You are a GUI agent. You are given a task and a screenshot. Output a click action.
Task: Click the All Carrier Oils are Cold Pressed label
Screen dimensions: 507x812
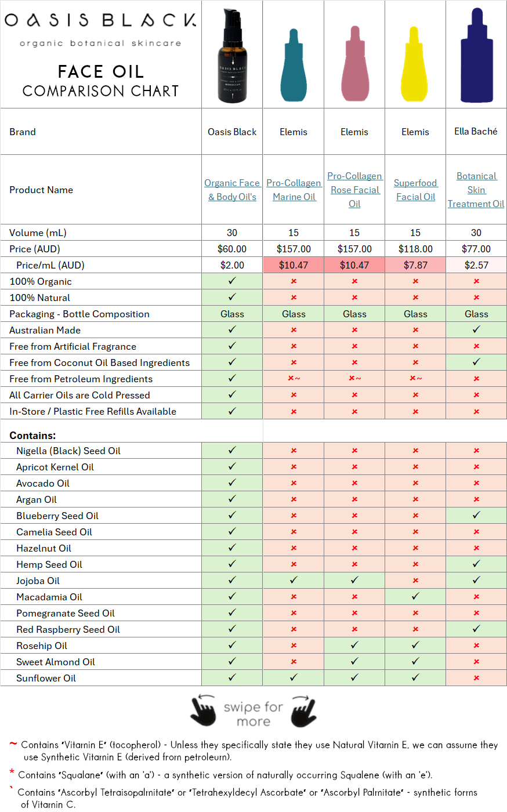point(79,395)
